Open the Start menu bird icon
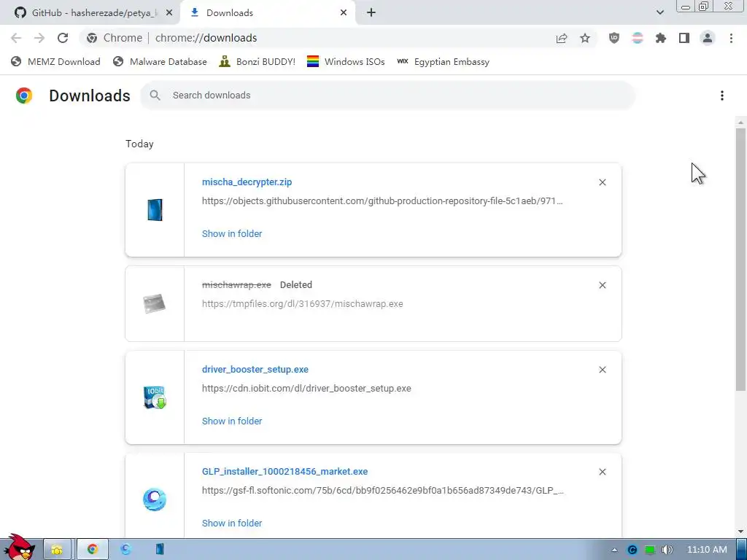747x560 pixels. tap(18, 548)
